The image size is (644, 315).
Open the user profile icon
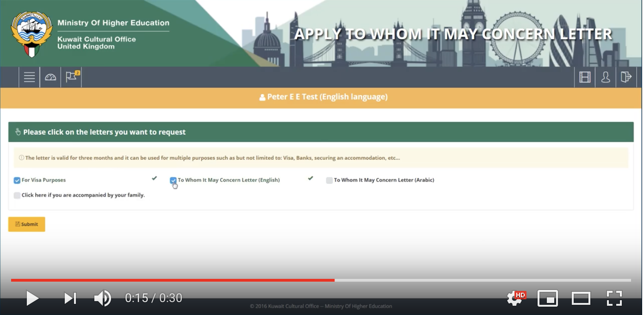point(606,77)
